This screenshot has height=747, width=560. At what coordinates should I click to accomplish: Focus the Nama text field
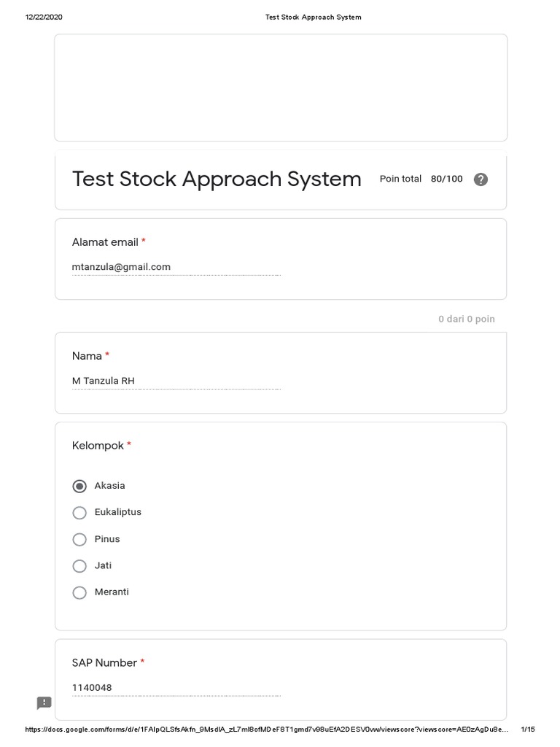coord(176,381)
